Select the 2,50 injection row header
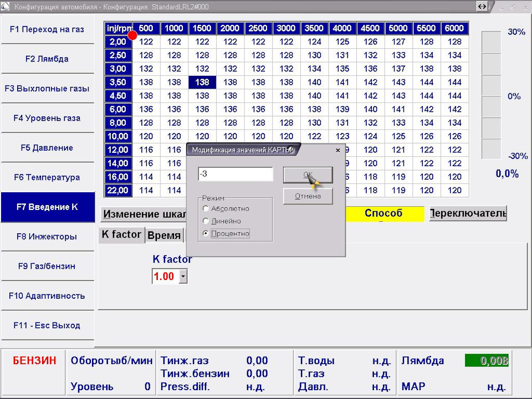The height and width of the screenshot is (399, 532). click(x=118, y=55)
